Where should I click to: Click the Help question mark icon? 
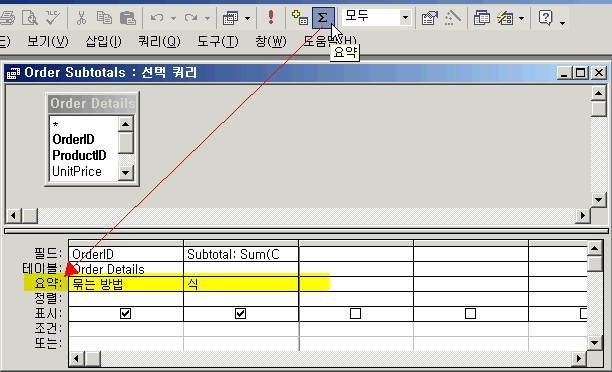(545, 18)
